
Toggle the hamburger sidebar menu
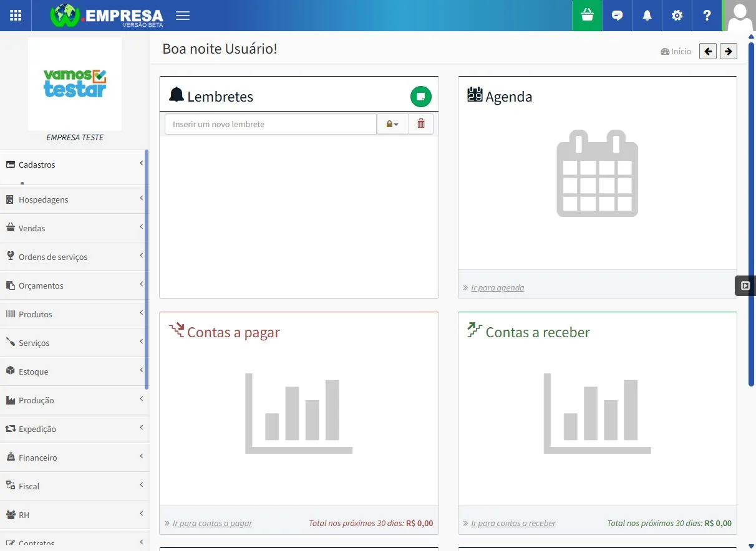[183, 16]
